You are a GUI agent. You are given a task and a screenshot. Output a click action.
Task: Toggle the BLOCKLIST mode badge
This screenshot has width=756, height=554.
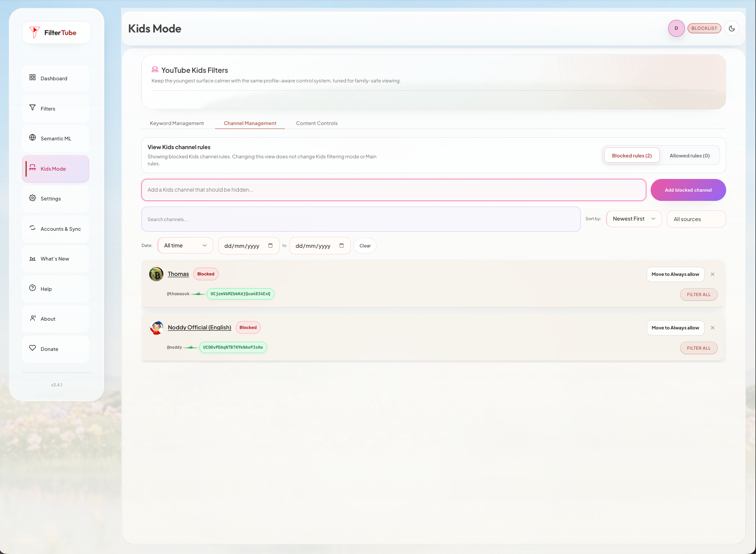[x=704, y=29]
